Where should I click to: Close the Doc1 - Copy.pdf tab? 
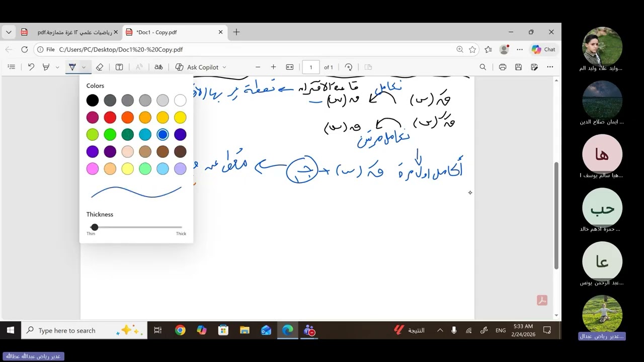[x=220, y=32]
